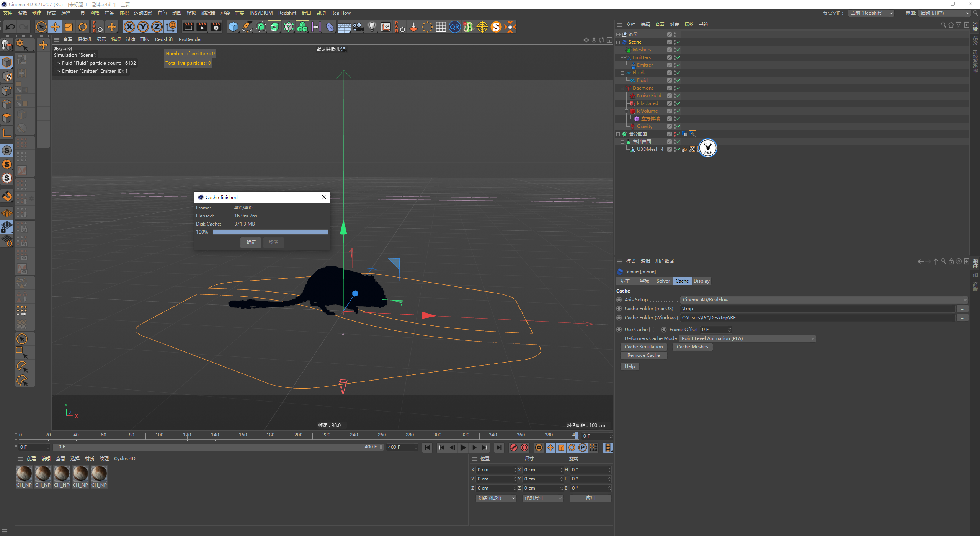Switch to the Solver tab
Screen dimensions: 980x536
click(x=663, y=281)
